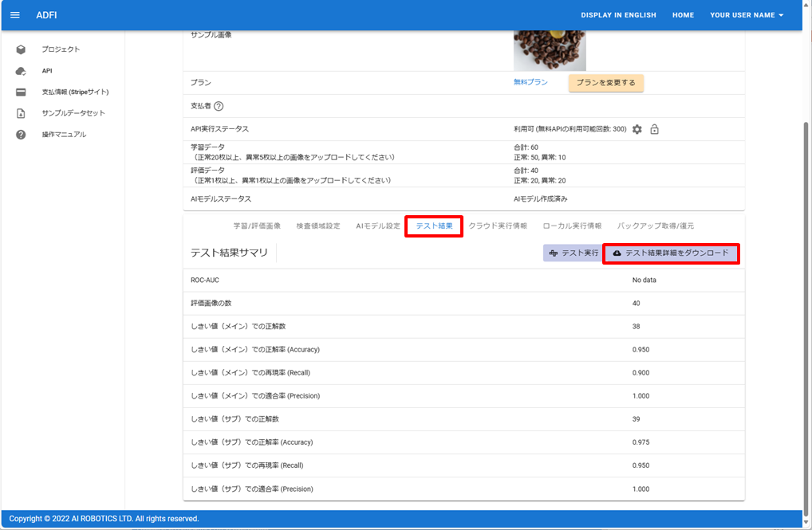
Task: Switch to the バックアップ取得/復元 tab
Action: [655, 226]
